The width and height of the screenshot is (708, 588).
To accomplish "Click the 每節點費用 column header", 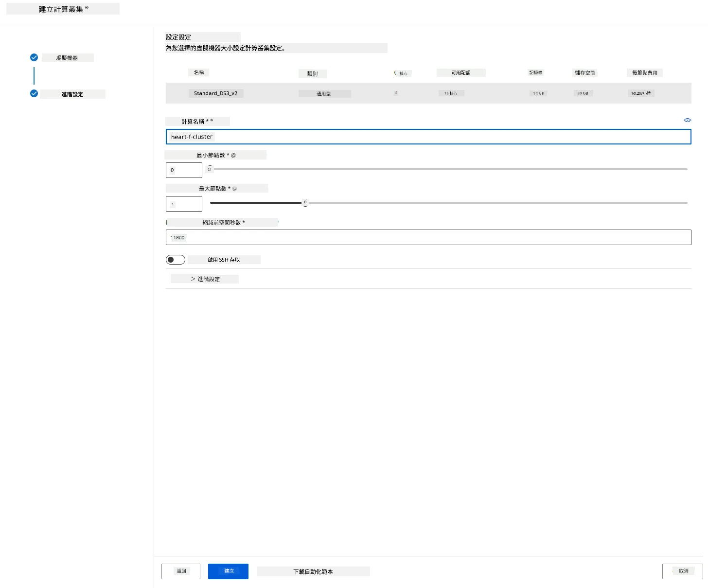I will click(x=645, y=73).
